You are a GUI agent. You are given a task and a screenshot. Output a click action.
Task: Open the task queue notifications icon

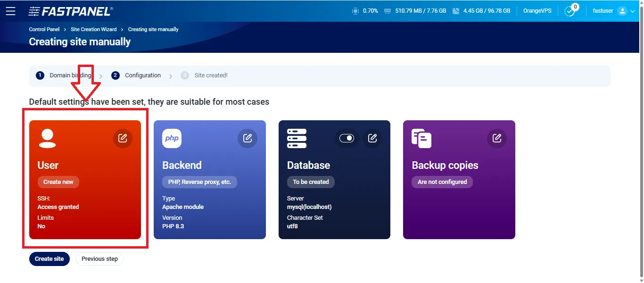click(x=570, y=11)
